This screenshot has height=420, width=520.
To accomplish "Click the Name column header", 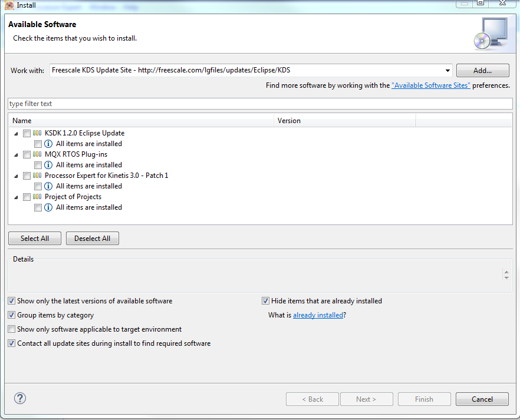I will (x=141, y=121).
